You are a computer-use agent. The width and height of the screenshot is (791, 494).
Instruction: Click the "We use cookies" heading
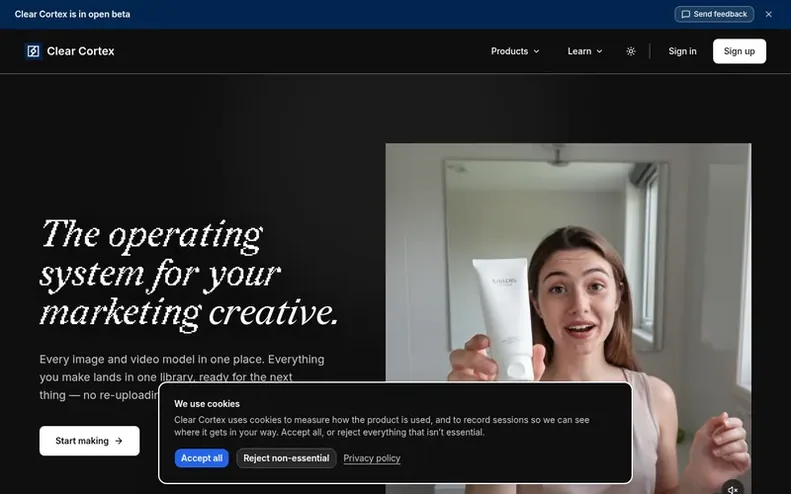click(207, 404)
